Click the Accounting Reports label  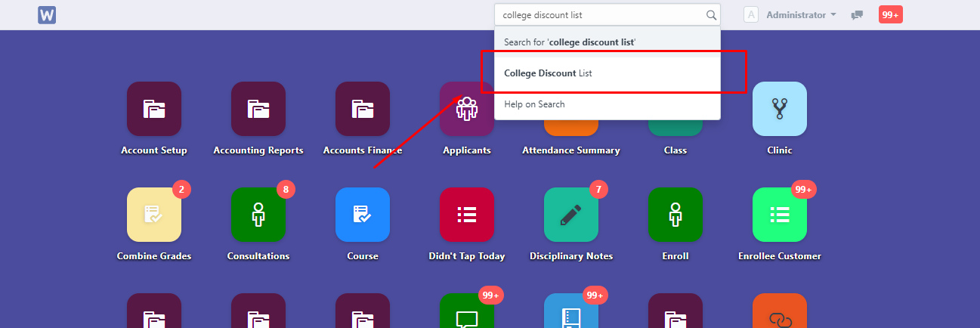(x=258, y=150)
